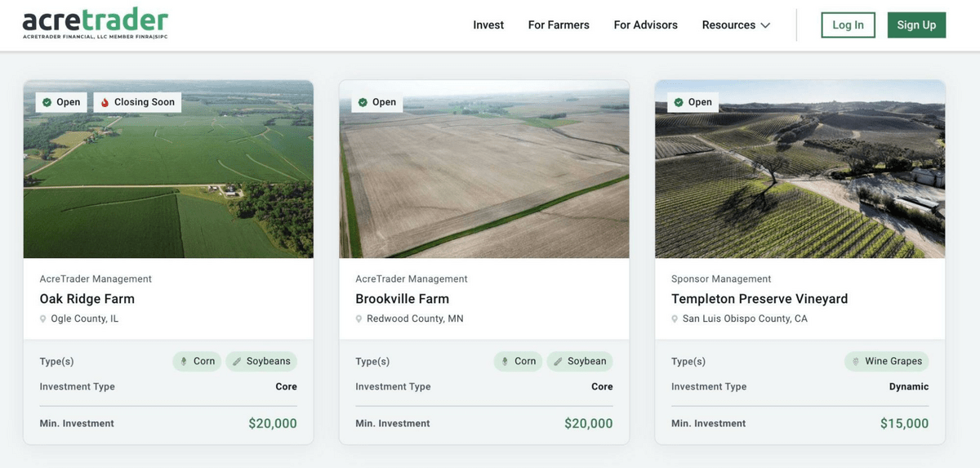This screenshot has width=980, height=468.
Task: Click the Open badge on Oak Ridge Farm
Action: point(61,102)
